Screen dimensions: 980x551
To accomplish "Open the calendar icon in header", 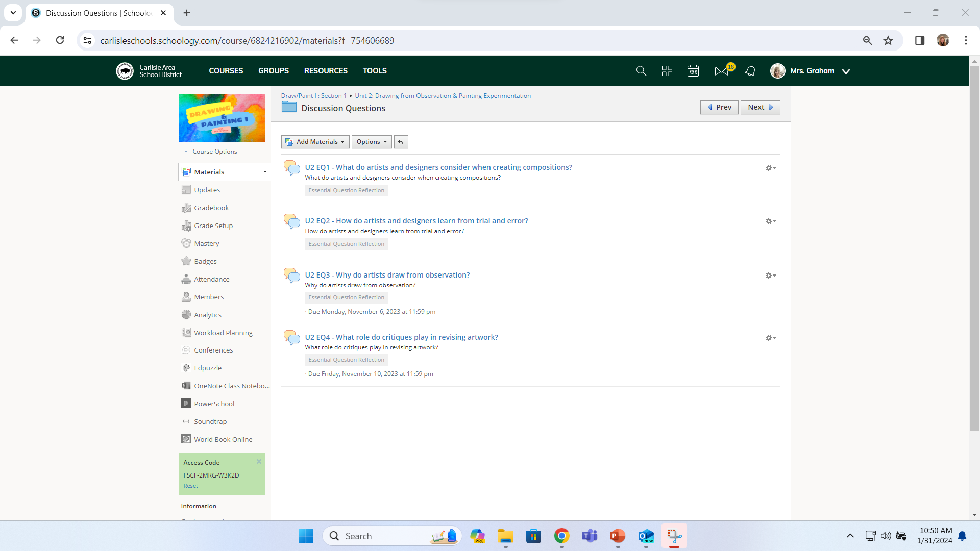I will 693,71.
